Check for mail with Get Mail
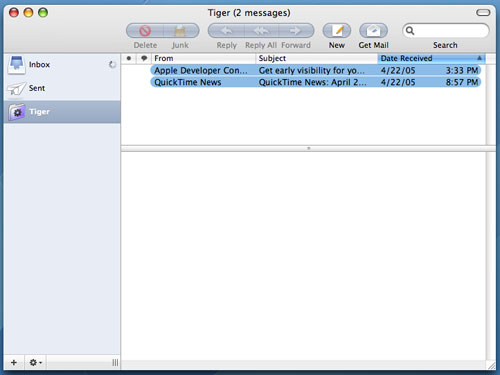The height and width of the screenshot is (375, 500). (373, 31)
